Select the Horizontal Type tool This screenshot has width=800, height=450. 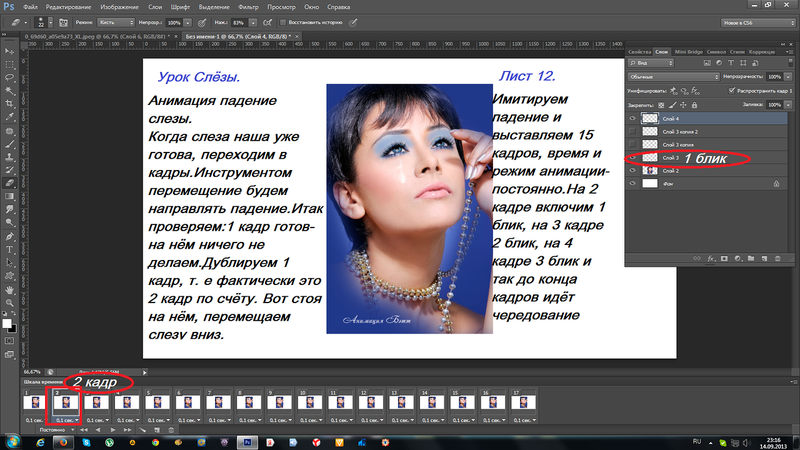coord(9,250)
